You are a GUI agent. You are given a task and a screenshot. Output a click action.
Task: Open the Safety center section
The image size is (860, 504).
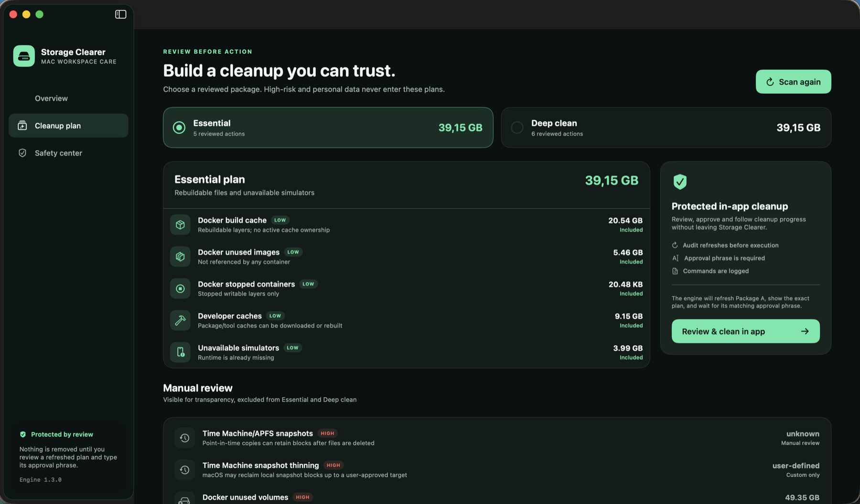coord(68,153)
